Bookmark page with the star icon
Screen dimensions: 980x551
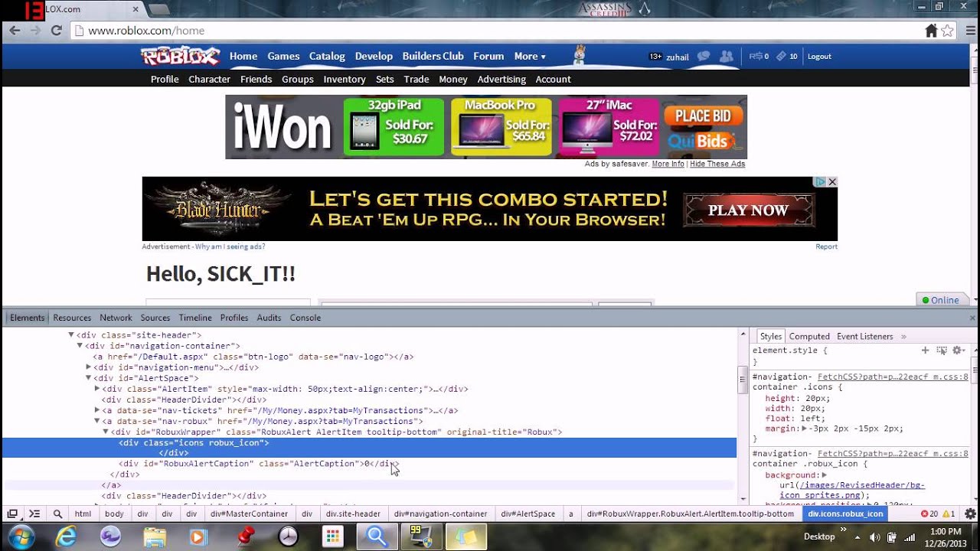(x=948, y=31)
